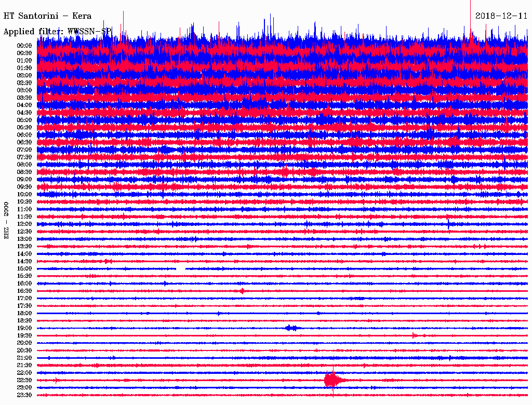The height and width of the screenshot is (405, 532).
Task: Click the red event on the 14:30 trace
Action: (108, 261)
